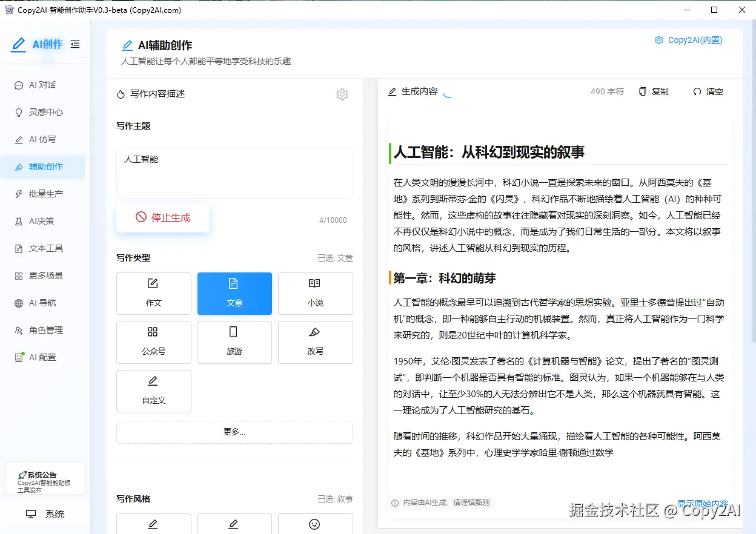The image size is (756, 534).
Task: Click the AI创作 logo pencil icon
Action: pyautogui.click(x=19, y=44)
